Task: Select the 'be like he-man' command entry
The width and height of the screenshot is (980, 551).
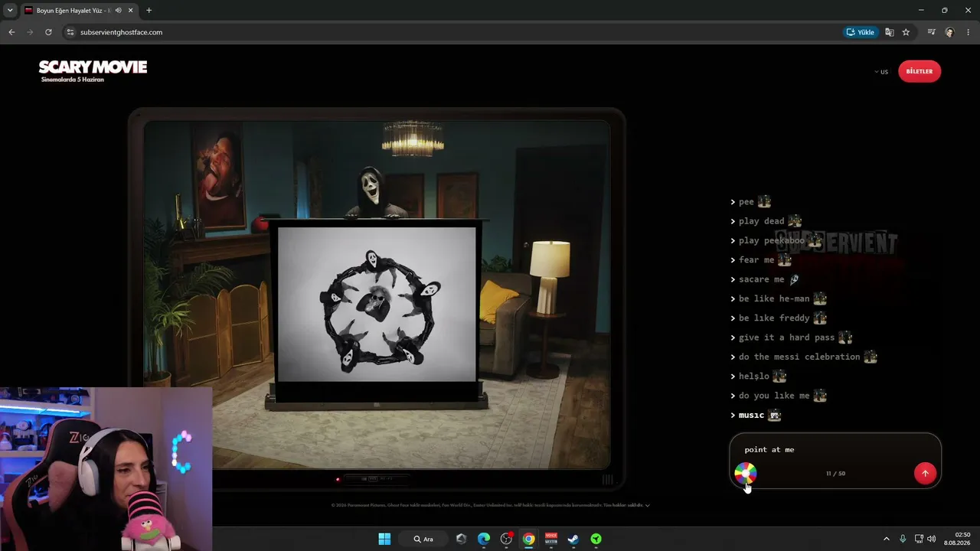Action: [x=779, y=298]
